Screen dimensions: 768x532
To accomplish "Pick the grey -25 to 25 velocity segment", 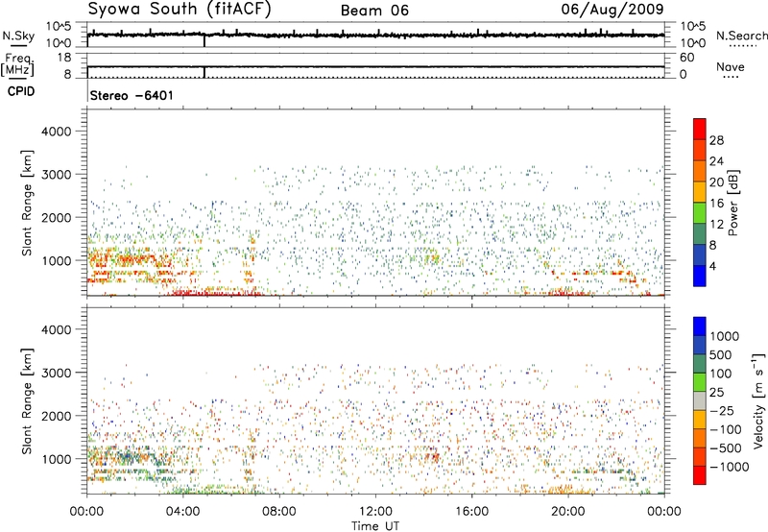I will tap(700, 401).
